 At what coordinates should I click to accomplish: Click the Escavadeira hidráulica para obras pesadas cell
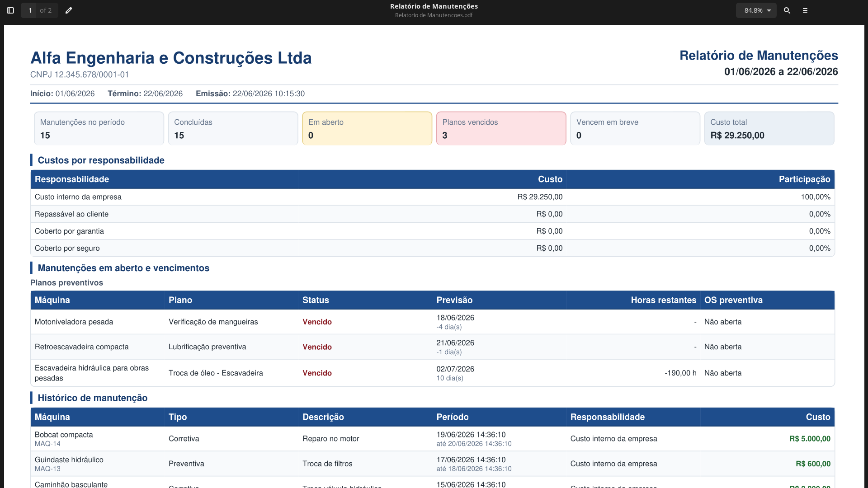(92, 373)
